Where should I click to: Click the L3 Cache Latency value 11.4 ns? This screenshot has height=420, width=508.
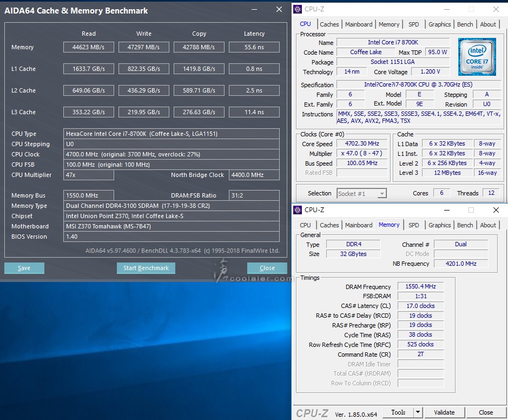coord(254,112)
